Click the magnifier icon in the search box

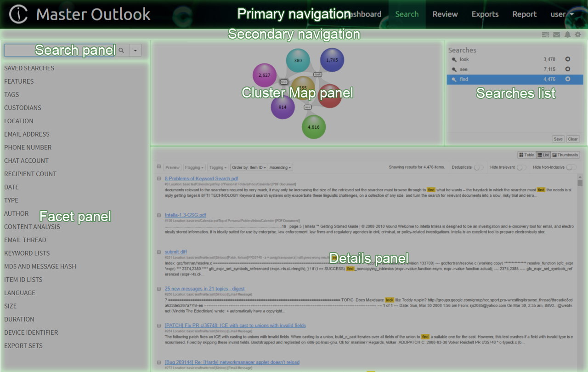click(121, 51)
